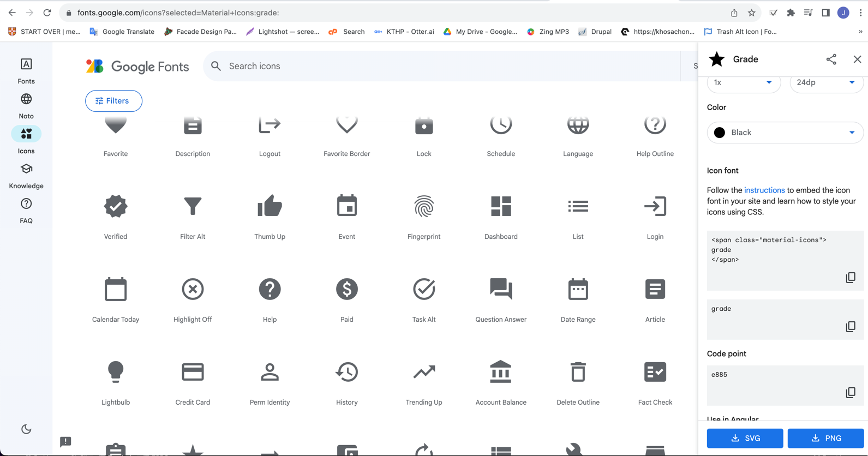
Task: Click the black color swatch circle
Action: coord(720,133)
